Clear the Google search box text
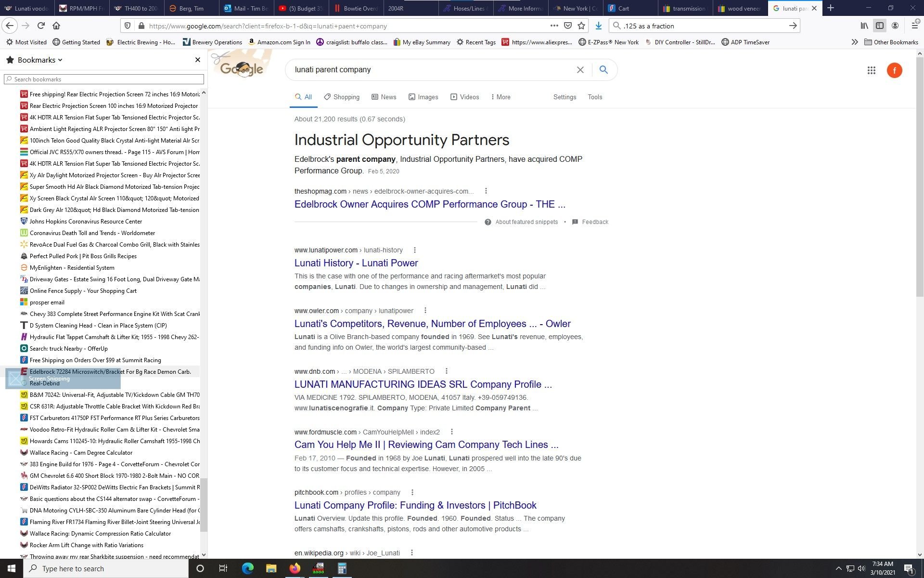The width and height of the screenshot is (924, 578). pyautogui.click(x=580, y=70)
